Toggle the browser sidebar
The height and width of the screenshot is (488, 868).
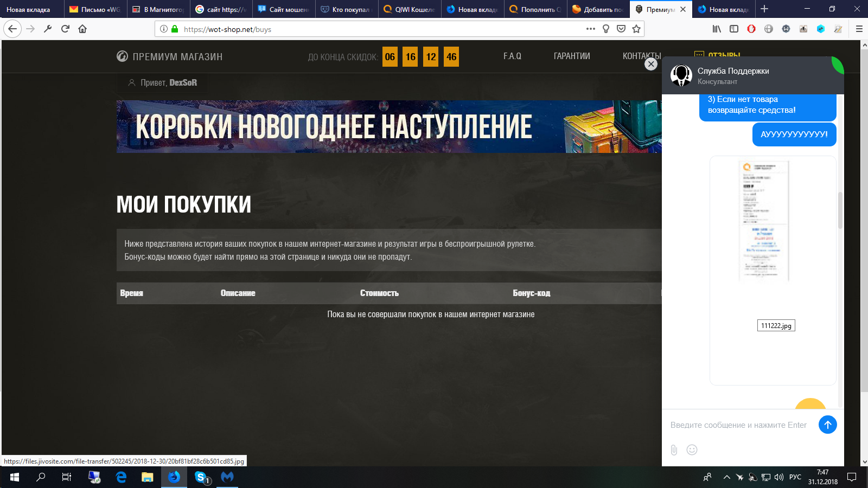click(x=734, y=29)
